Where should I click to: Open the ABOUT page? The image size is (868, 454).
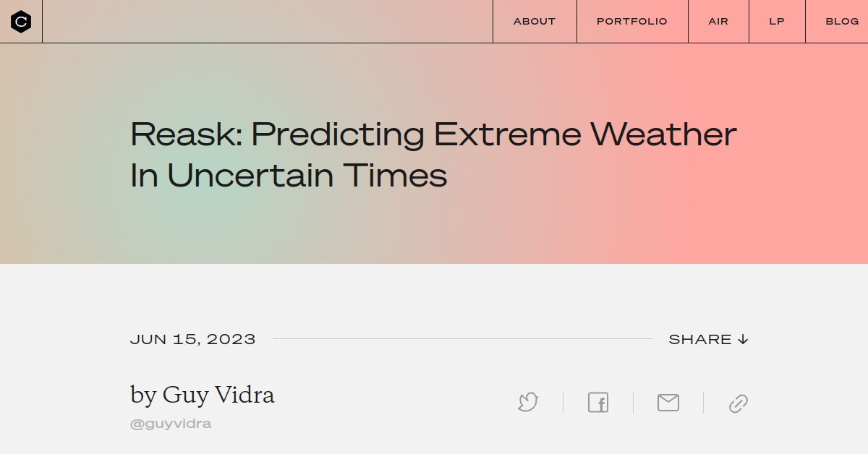pyautogui.click(x=534, y=21)
